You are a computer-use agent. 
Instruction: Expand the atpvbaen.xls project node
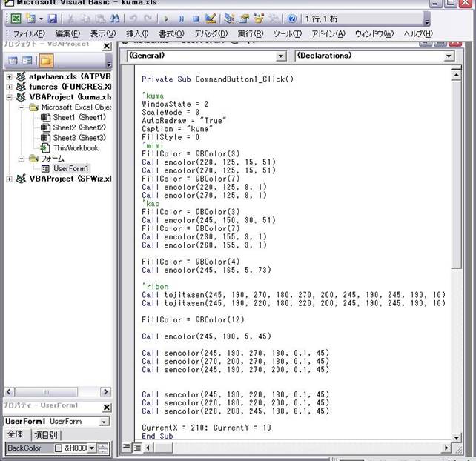click(x=10, y=76)
